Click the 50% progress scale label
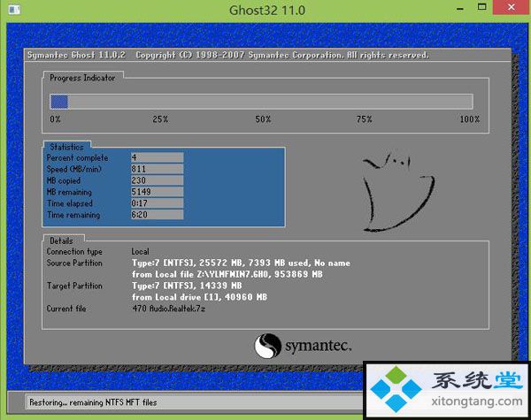The image size is (531, 420). click(263, 119)
